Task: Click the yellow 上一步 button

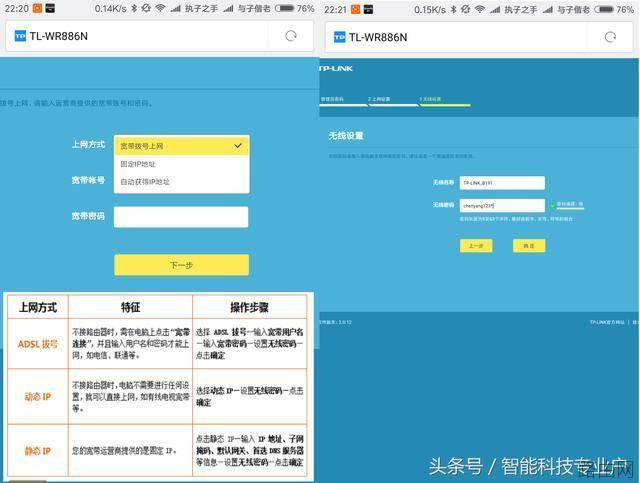Action: click(476, 246)
